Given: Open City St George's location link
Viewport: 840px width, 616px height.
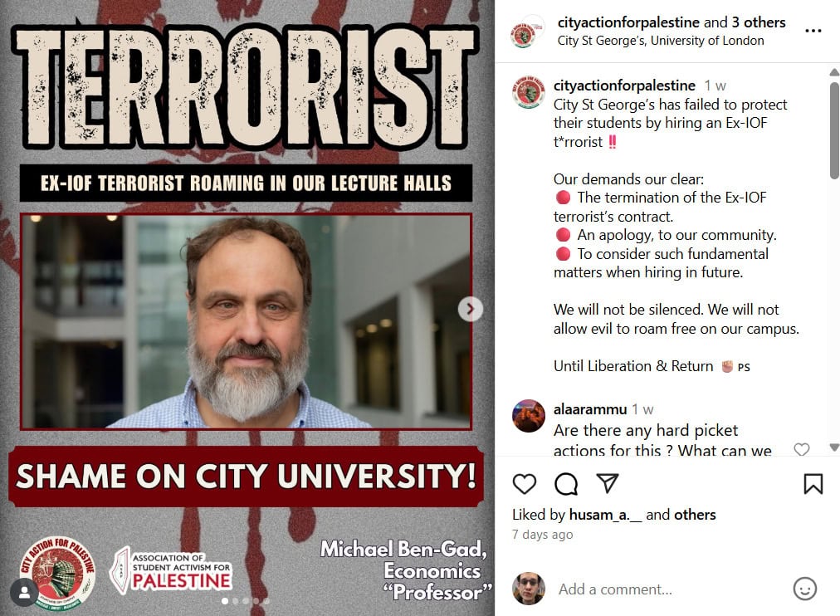Looking at the screenshot, I should (x=661, y=41).
